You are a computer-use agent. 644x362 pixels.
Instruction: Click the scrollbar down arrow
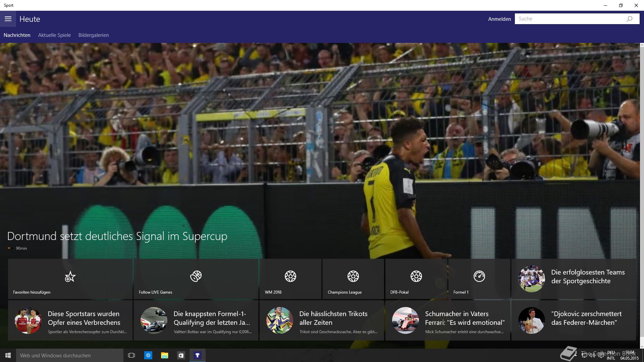(x=642, y=346)
